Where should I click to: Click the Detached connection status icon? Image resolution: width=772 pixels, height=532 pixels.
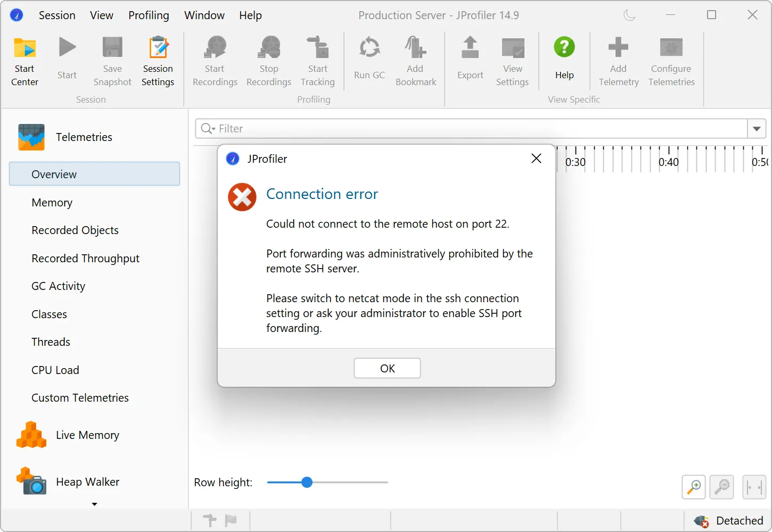coord(701,521)
